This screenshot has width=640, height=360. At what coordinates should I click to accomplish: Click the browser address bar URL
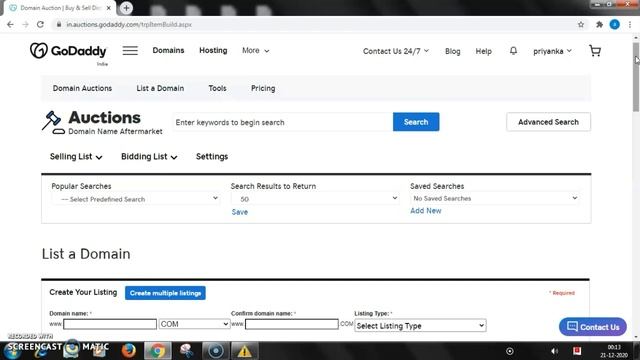129,24
